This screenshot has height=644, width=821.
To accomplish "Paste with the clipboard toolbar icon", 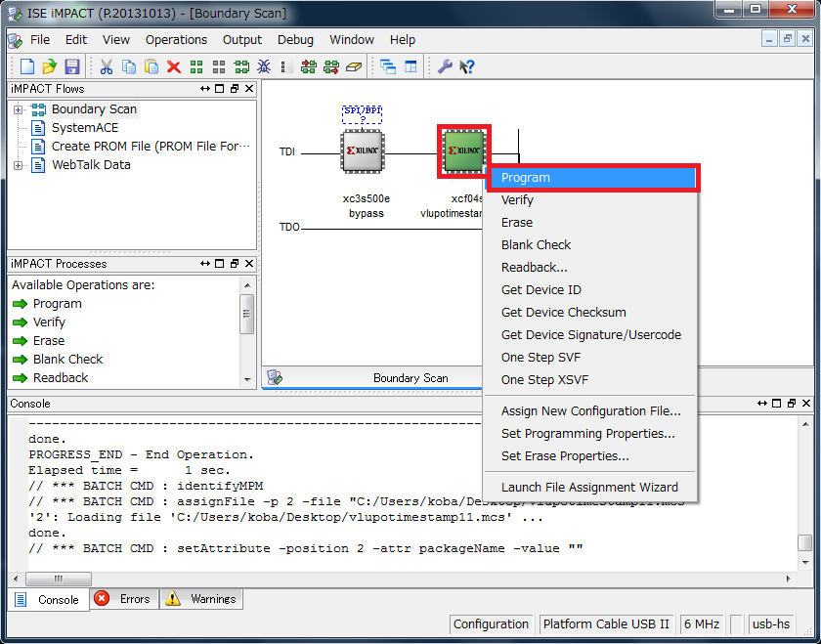I will (151, 66).
